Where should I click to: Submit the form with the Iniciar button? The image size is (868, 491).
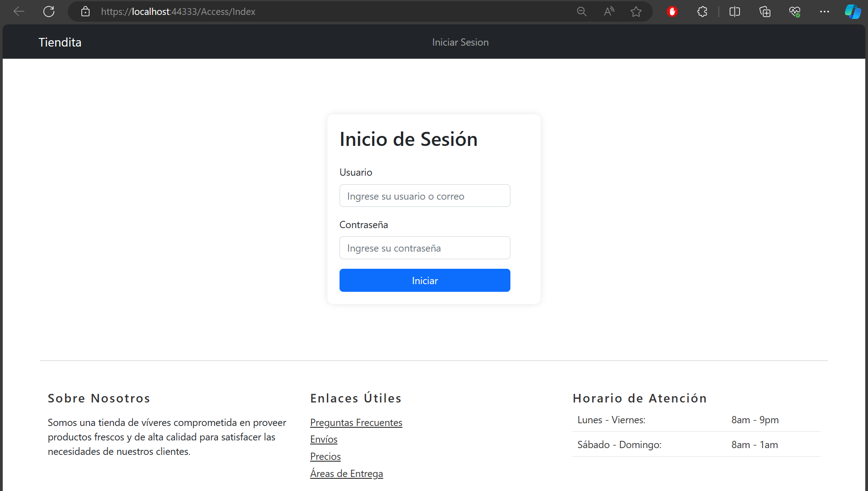425,281
